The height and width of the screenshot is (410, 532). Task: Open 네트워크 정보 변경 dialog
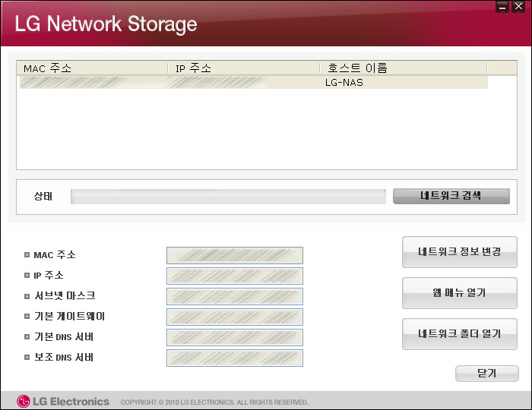460,252
